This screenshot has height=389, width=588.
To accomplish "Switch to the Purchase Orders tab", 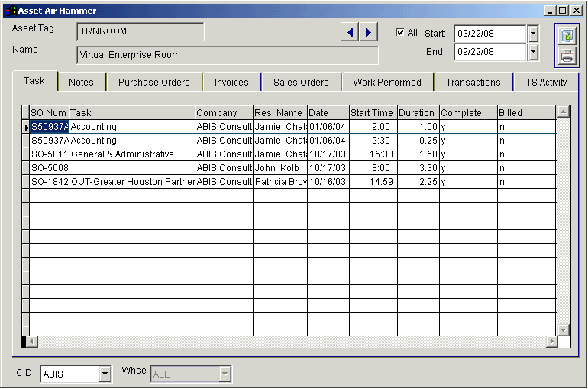I will tap(153, 83).
